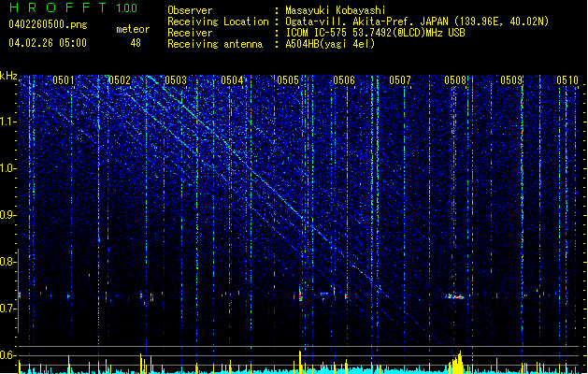Click the 0506 time marker
588x374 pixels.
point(344,80)
